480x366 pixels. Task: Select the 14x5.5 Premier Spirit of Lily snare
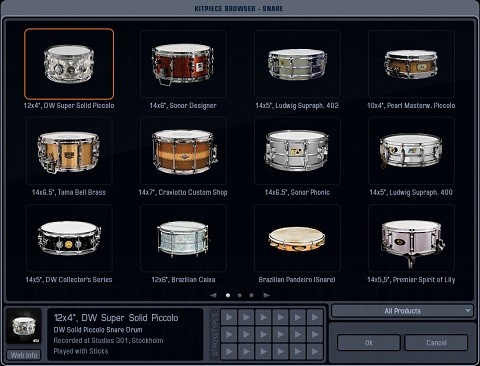[411, 238]
